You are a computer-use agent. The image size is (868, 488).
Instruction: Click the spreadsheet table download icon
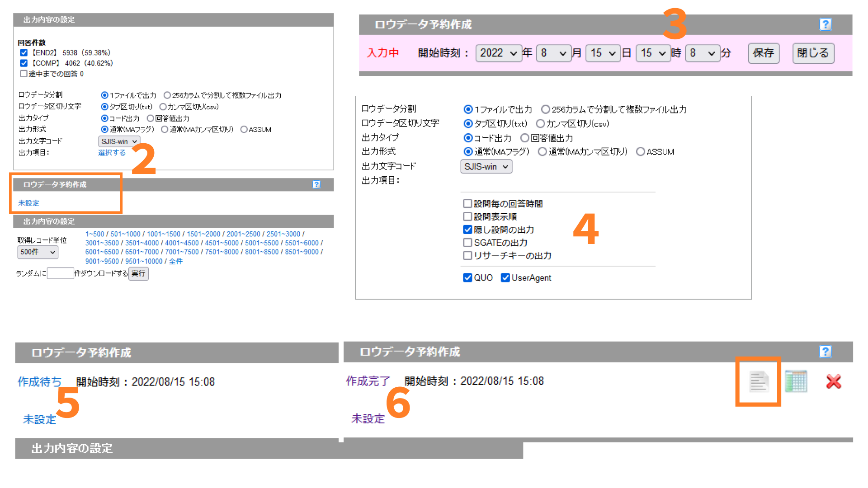click(796, 382)
